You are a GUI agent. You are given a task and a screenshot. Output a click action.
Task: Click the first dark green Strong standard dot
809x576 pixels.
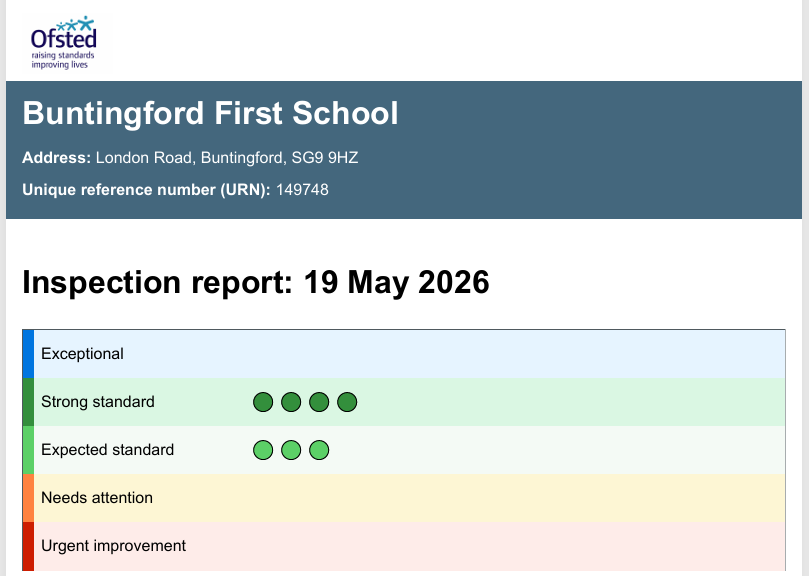(263, 402)
